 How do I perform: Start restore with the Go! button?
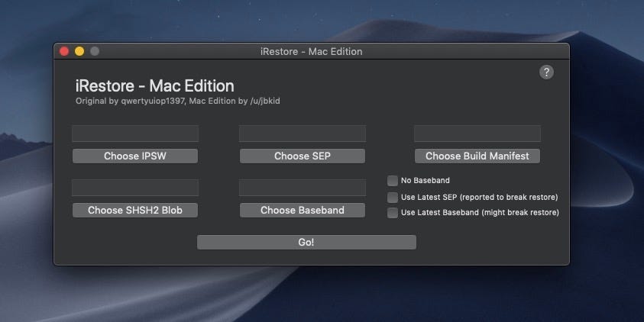click(306, 242)
